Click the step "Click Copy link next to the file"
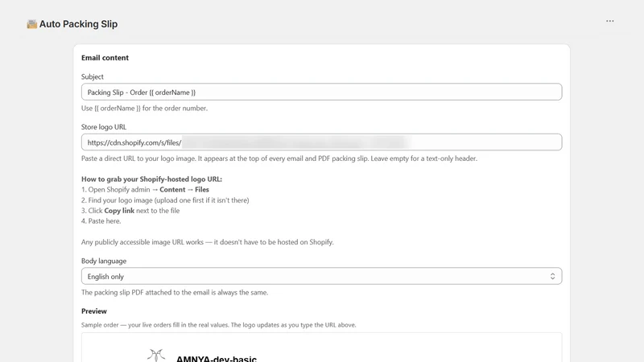This screenshot has width=644, height=362. point(130,211)
